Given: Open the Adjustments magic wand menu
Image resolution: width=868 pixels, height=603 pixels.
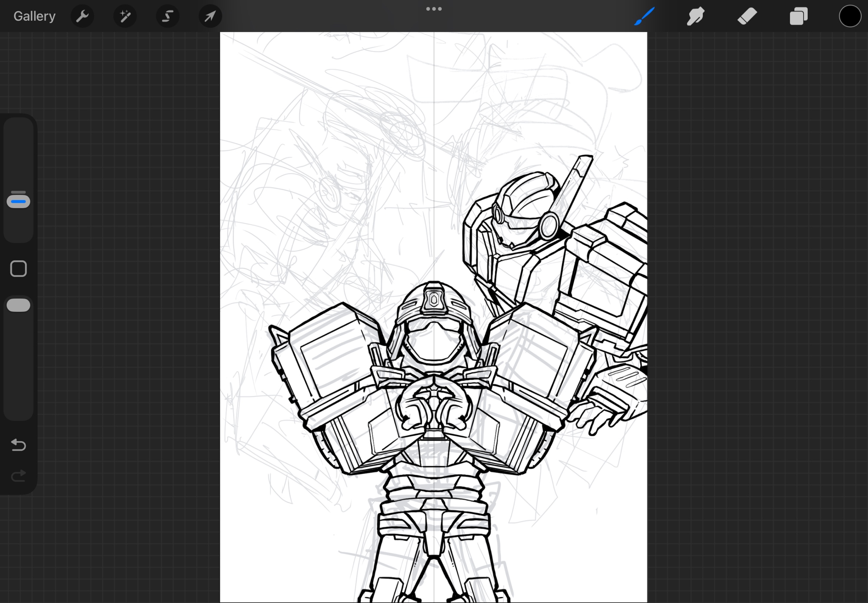Looking at the screenshot, I should [125, 16].
